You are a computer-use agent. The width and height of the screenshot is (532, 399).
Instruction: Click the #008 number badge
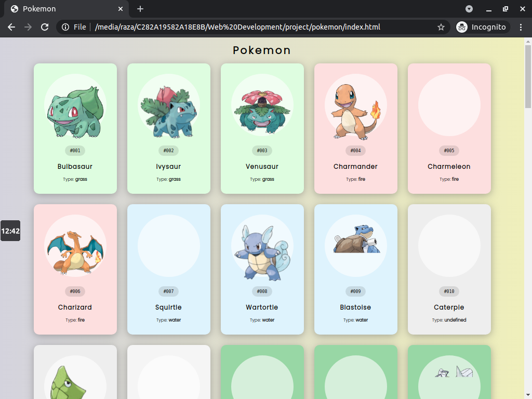pos(262,291)
